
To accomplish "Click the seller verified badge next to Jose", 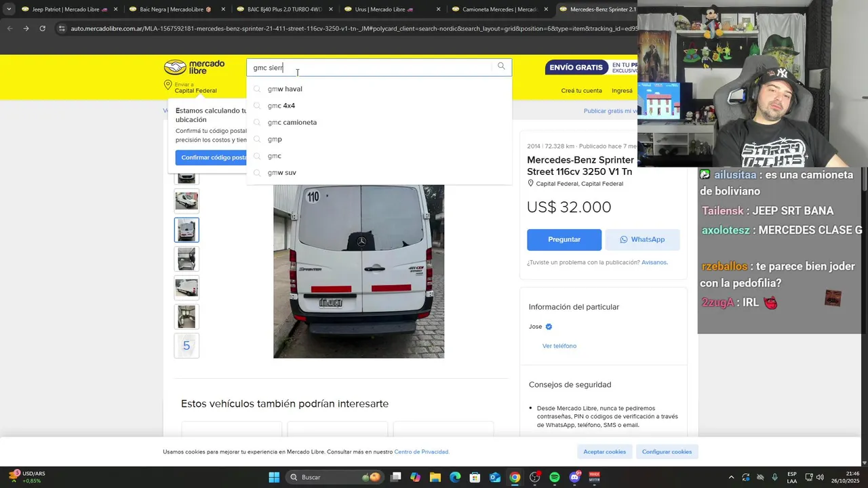I will point(549,327).
